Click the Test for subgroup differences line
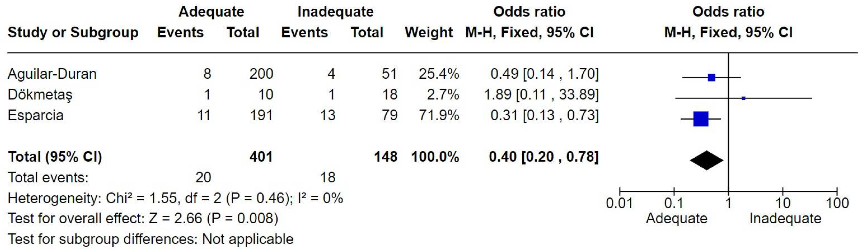 pyautogui.click(x=151, y=239)
